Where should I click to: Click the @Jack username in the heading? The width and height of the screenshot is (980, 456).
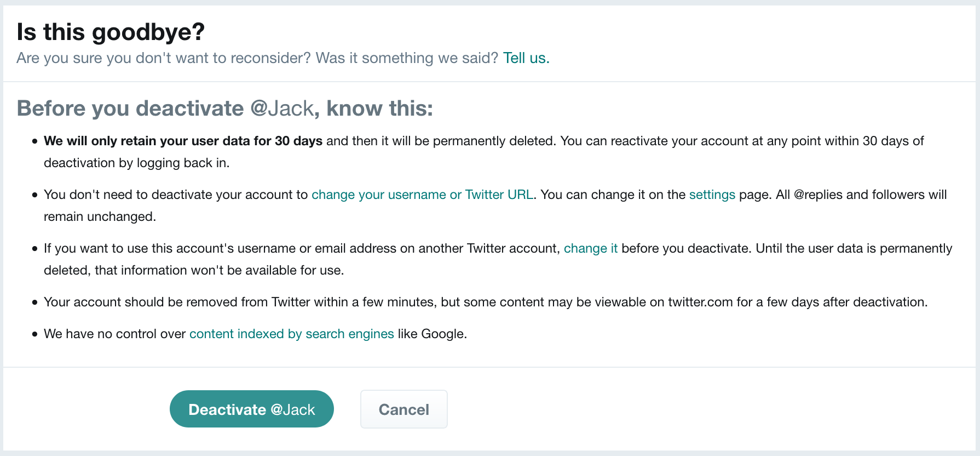[x=282, y=109]
